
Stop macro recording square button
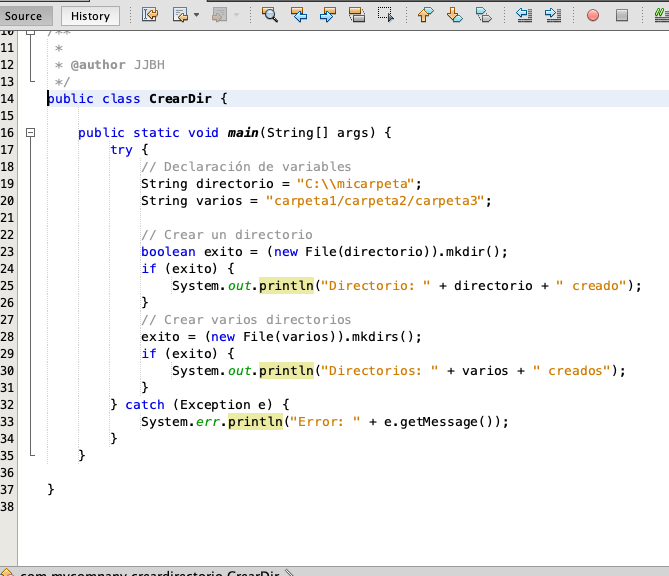[x=622, y=15]
